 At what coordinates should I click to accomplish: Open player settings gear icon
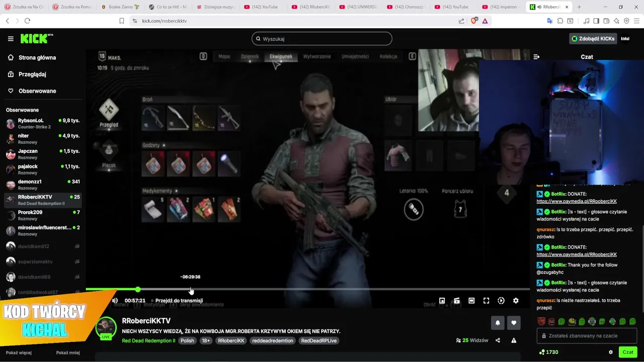tap(516, 301)
